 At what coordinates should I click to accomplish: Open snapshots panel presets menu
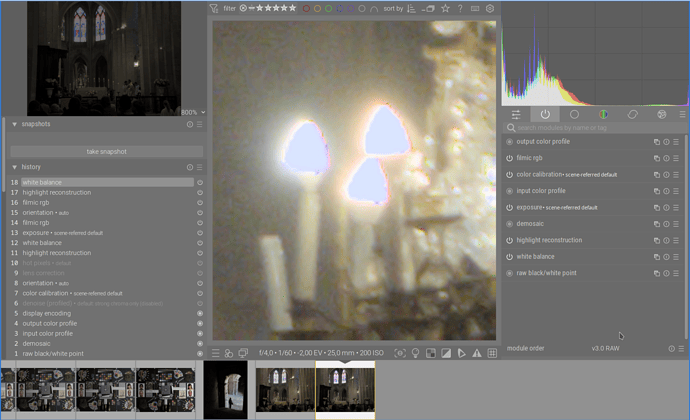tap(199, 125)
